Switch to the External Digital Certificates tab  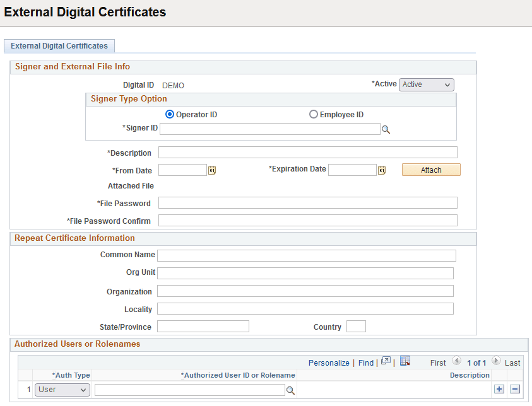tap(59, 46)
